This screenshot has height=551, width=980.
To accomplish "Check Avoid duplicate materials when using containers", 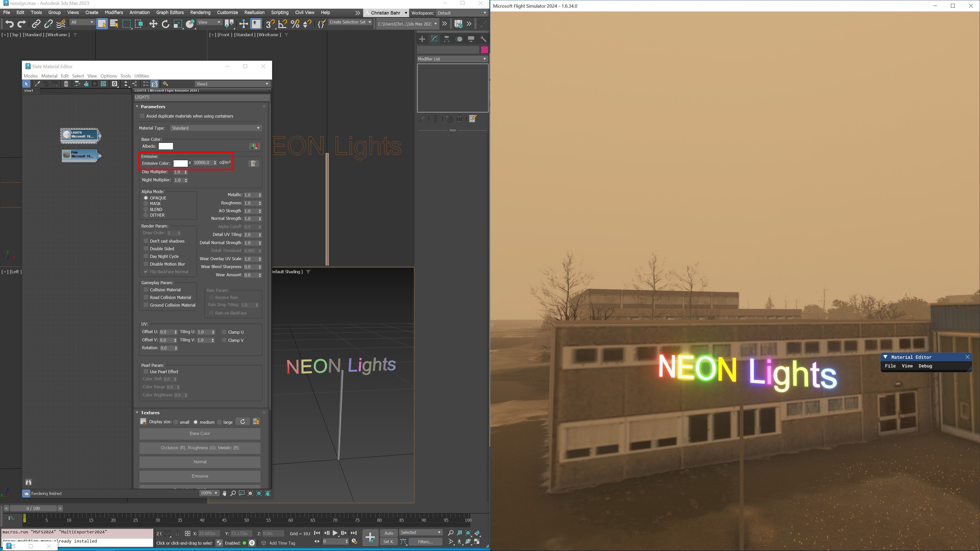I will click(143, 116).
